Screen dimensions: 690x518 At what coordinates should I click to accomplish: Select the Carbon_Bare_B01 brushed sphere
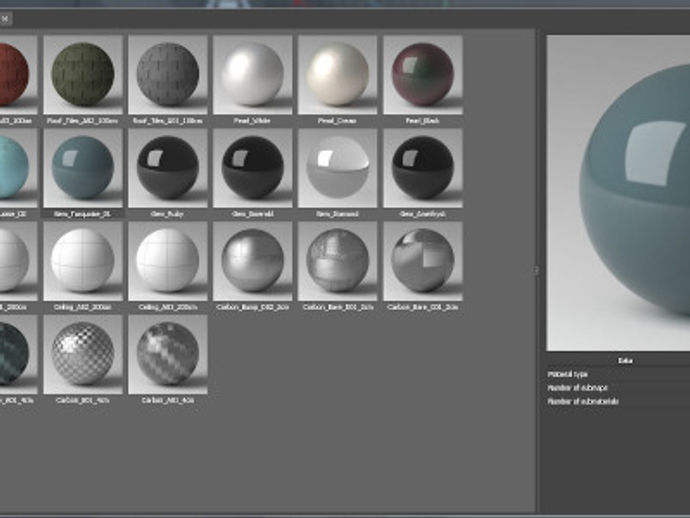tap(338, 261)
